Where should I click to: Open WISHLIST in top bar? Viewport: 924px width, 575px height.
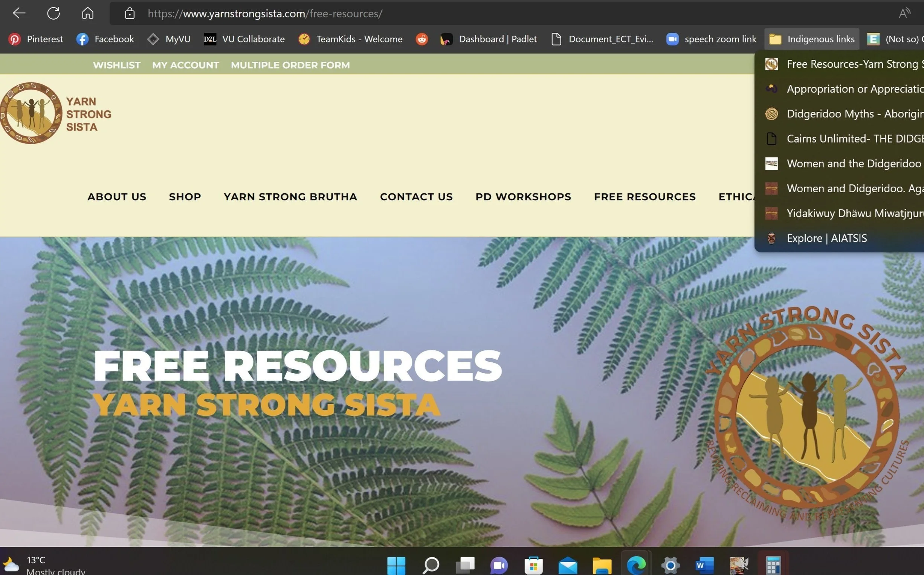[116, 65]
